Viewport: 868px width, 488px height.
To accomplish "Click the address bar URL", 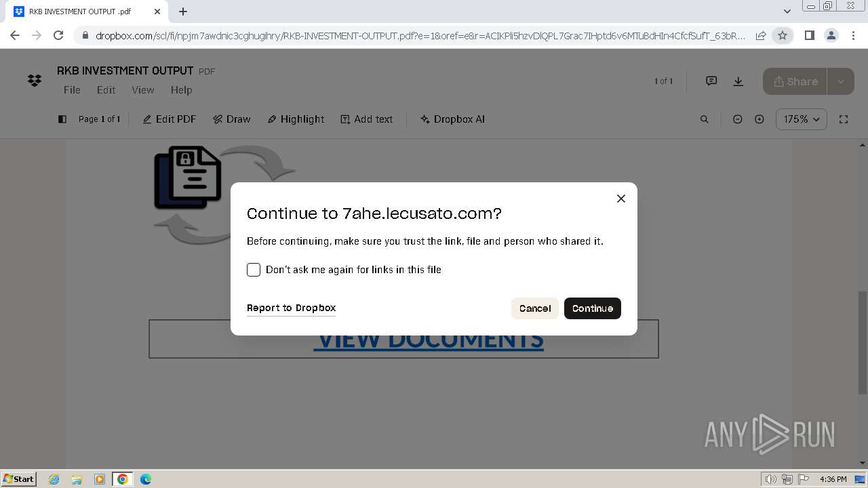I will [x=420, y=36].
